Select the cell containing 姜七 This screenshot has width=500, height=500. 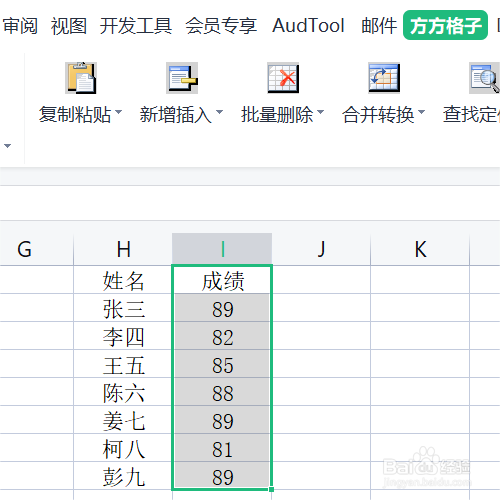pyautogui.click(x=123, y=420)
